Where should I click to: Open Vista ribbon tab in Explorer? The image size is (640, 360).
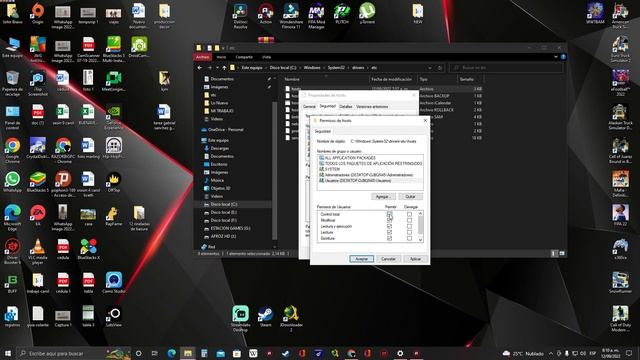click(267, 57)
